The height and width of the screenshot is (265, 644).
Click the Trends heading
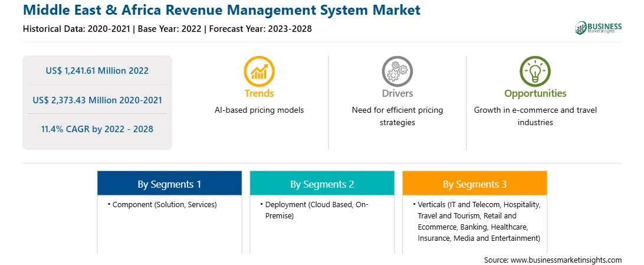pyautogui.click(x=259, y=93)
